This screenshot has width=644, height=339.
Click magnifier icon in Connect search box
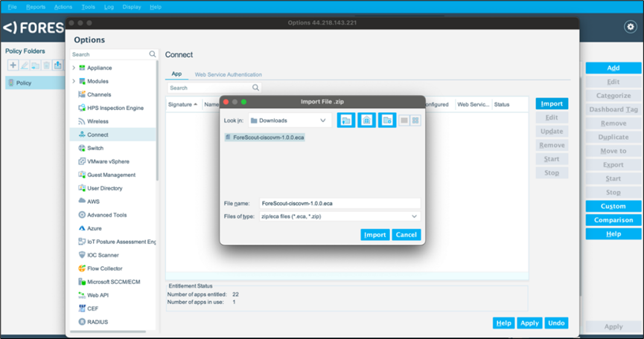tap(255, 88)
